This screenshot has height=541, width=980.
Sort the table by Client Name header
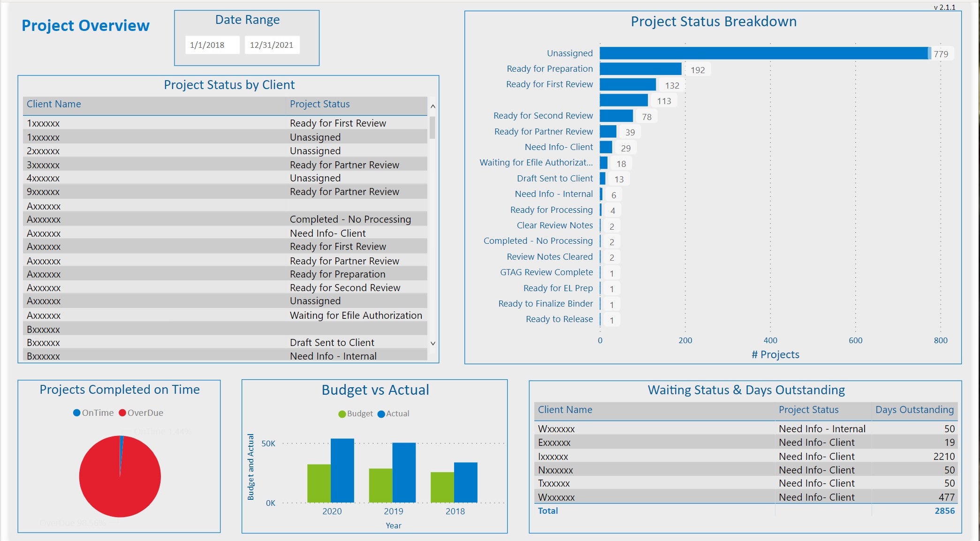click(53, 104)
